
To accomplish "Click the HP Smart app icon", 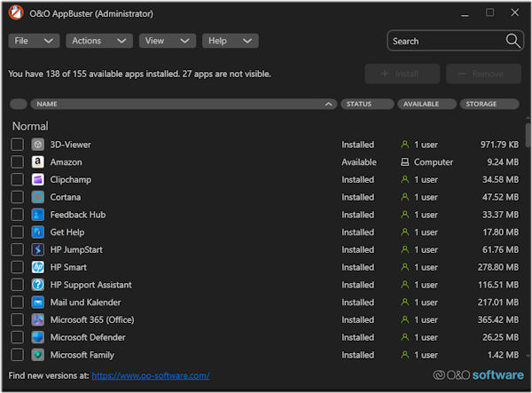I will click(x=37, y=267).
